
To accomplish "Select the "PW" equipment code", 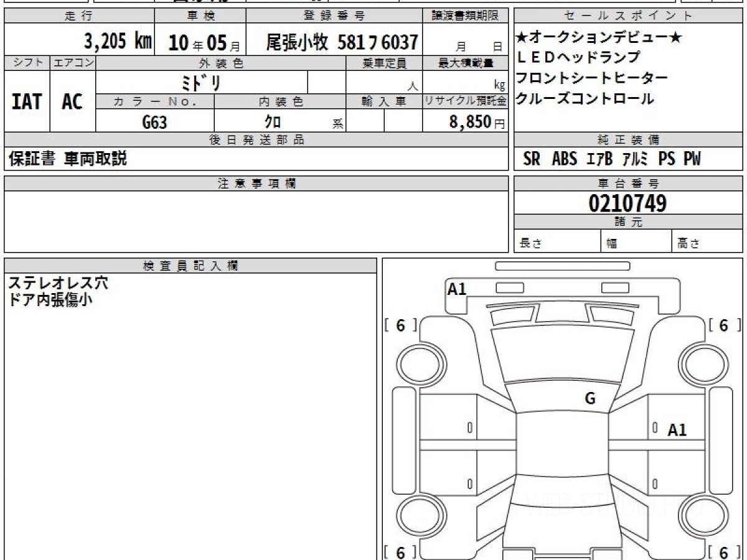I will point(692,159).
